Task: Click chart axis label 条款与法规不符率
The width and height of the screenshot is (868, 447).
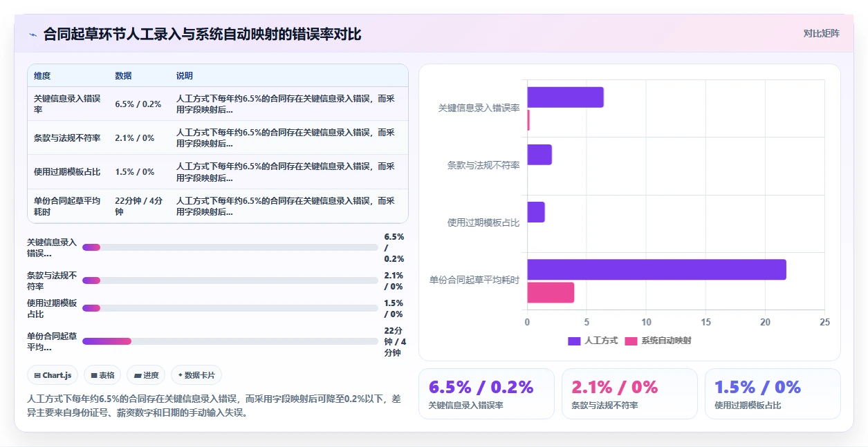Action: pyautogui.click(x=483, y=166)
